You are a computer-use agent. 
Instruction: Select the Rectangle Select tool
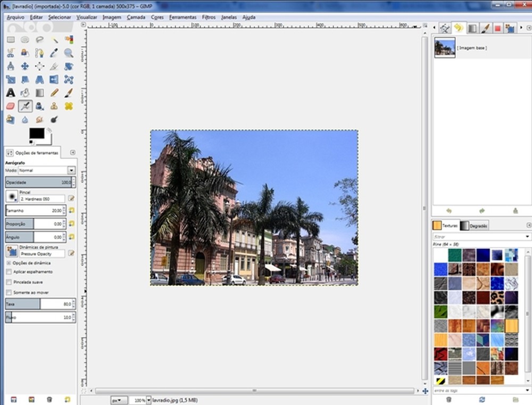coord(11,38)
